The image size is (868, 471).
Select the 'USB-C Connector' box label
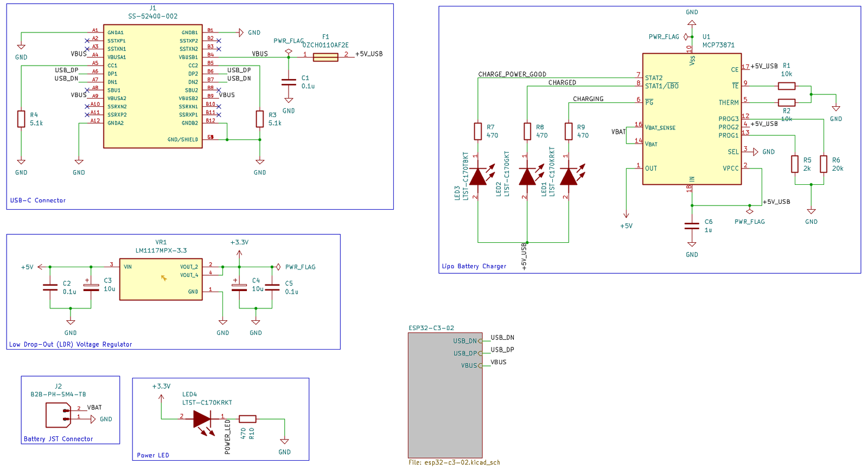[x=38, y=201]
